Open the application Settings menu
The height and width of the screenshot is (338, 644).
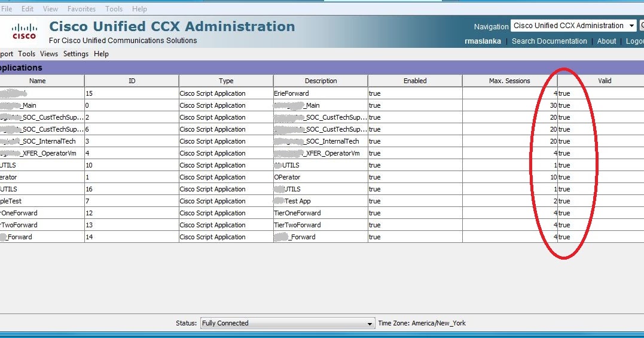pyautogui.click(x=75, y=54)
